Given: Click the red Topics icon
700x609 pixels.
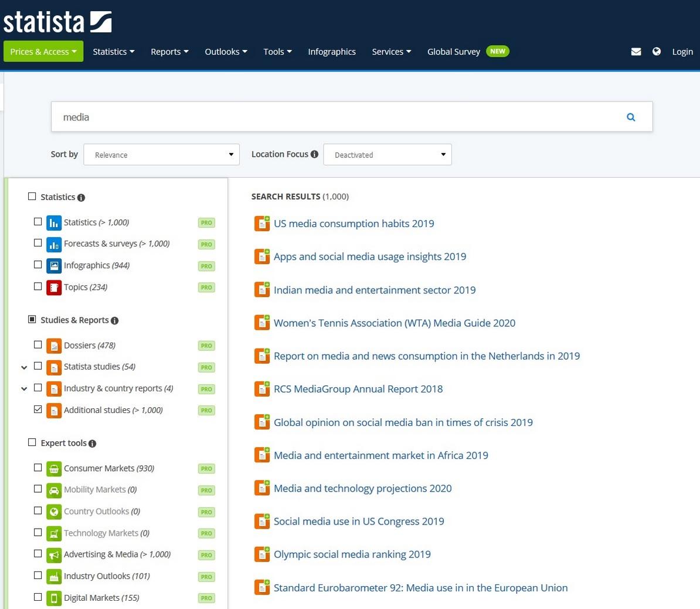Looking at the screenshot, I should (54, 287).
